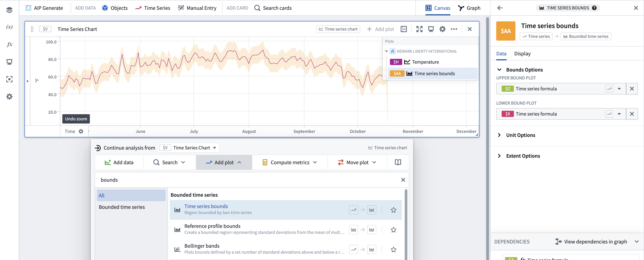Click the chart fullscreen expand icon
644x260 pixels.
419,29
